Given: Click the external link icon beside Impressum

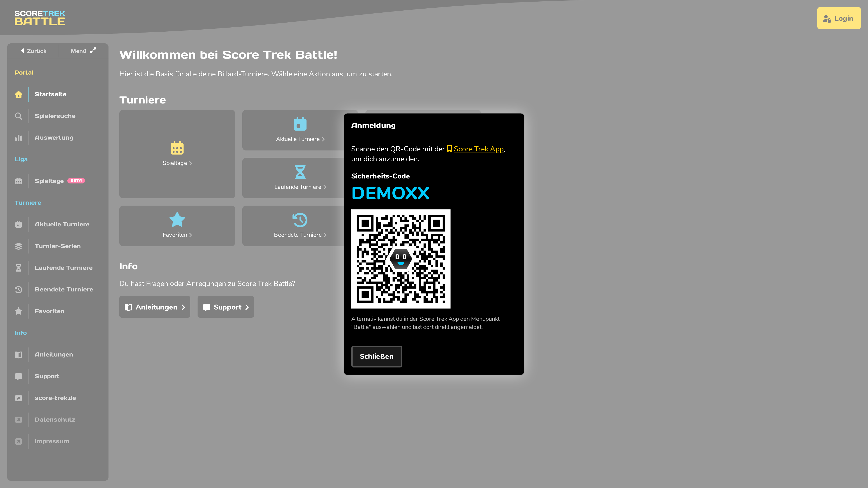Looking at the screenshot, I should point(19,441).
